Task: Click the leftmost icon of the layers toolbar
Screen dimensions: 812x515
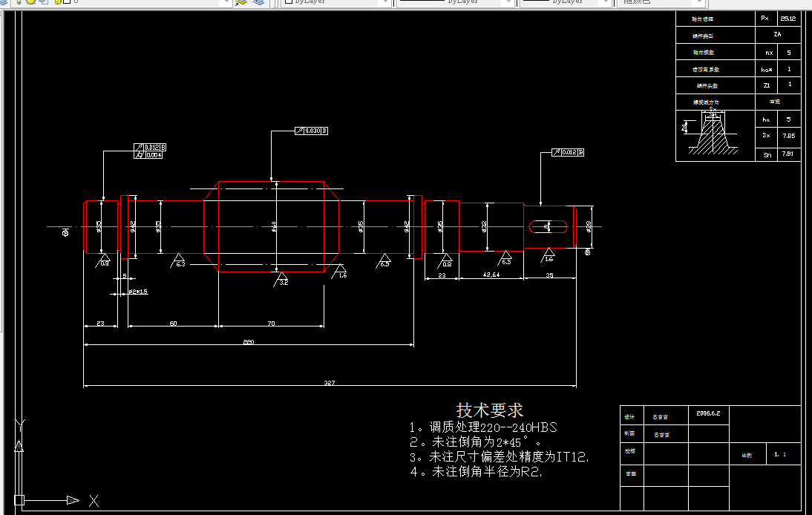Action: (4, 4)
